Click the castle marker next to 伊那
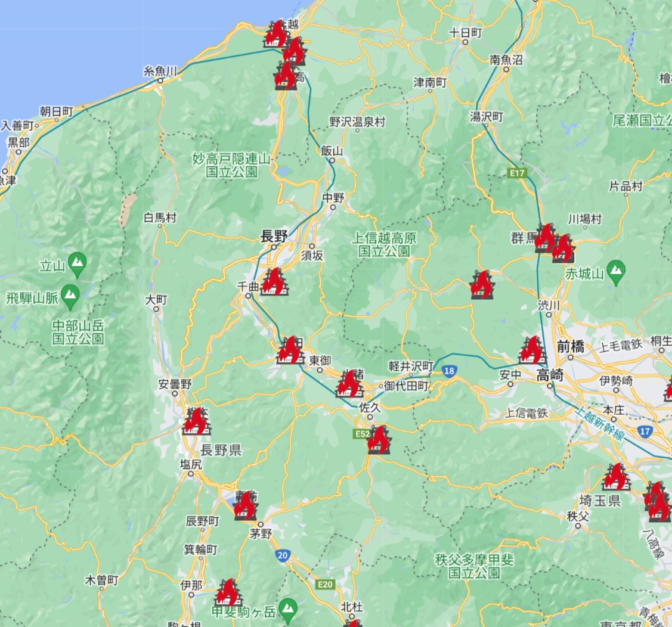The height and width of the screenshot is (627, 672). click(228, 592)
